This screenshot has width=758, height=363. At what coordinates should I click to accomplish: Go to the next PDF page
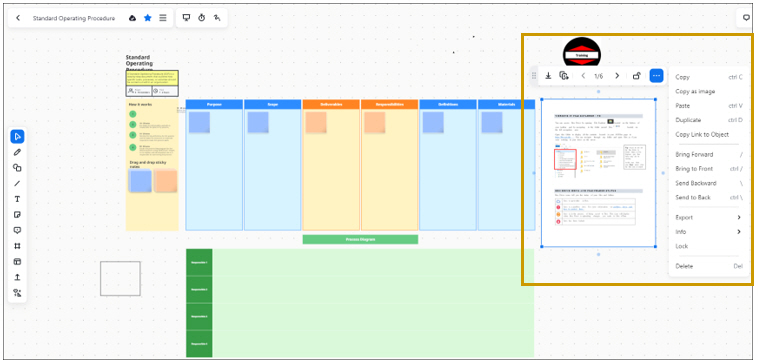coord(617,76)
